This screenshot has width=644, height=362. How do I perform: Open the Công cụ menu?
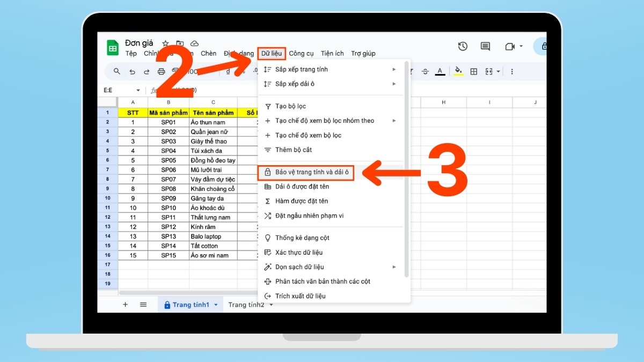click(x=301, y=54)
